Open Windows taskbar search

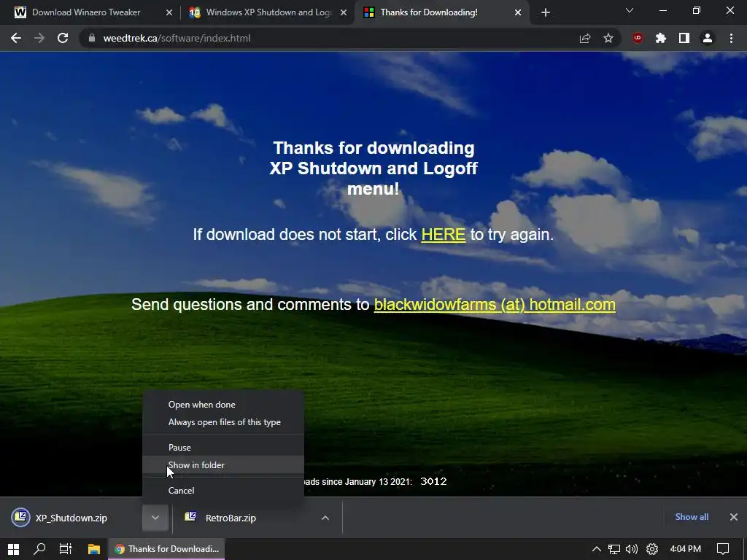pos(39,549)
